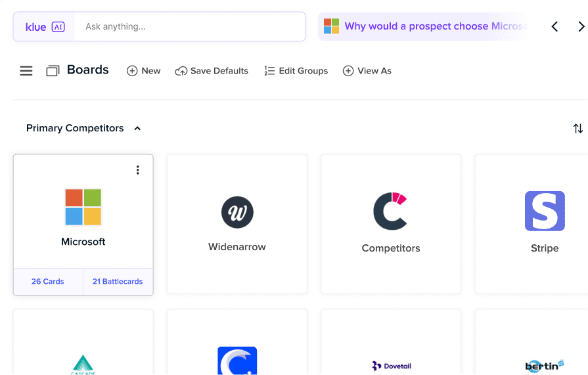
Task: Click New board button
Action: (143, 71)
